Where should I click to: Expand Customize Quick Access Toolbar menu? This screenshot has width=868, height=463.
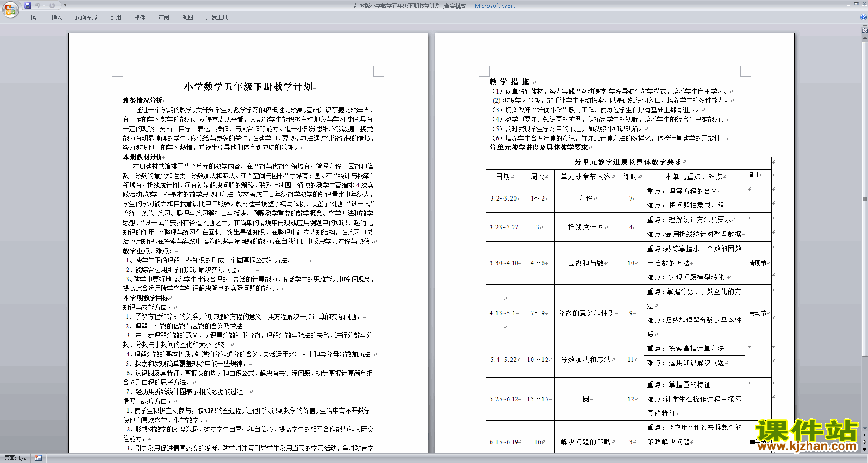(x=65, y=5)
